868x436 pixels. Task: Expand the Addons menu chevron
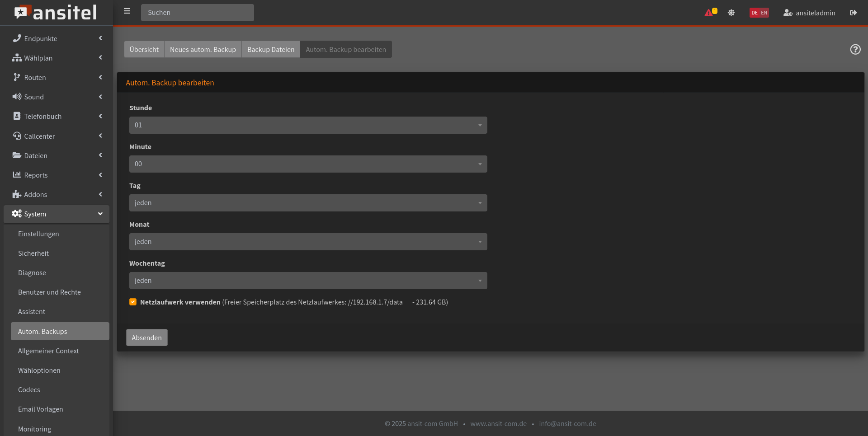click(x=100, y=194)
